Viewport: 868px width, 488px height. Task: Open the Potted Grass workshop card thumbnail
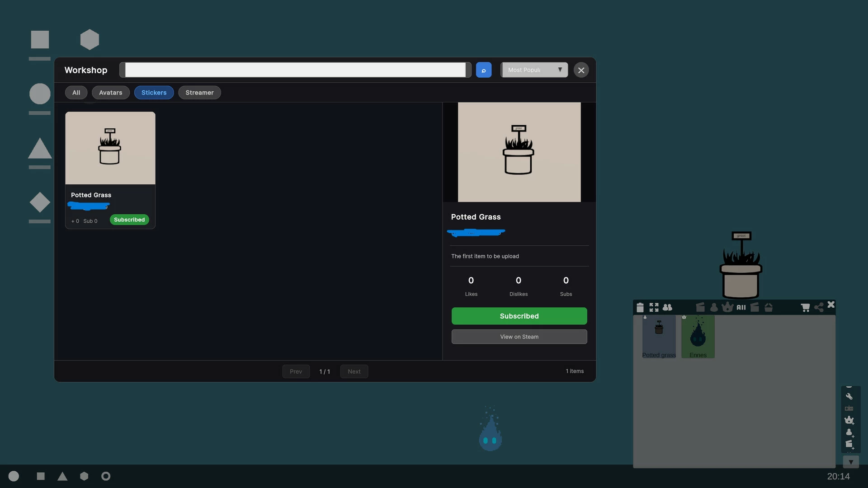coord(110,148)
